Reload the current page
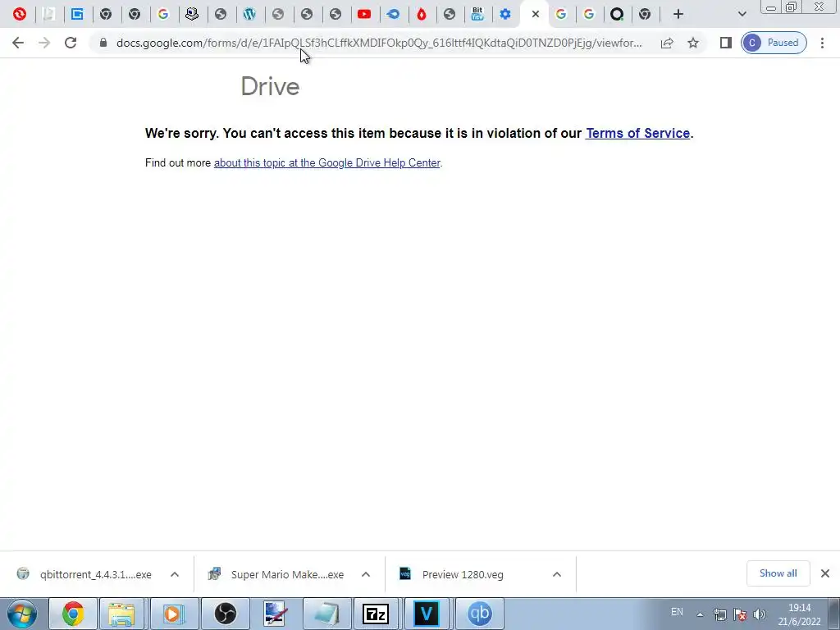This screenshot has height=630, width=840. (x=71, y=43)
